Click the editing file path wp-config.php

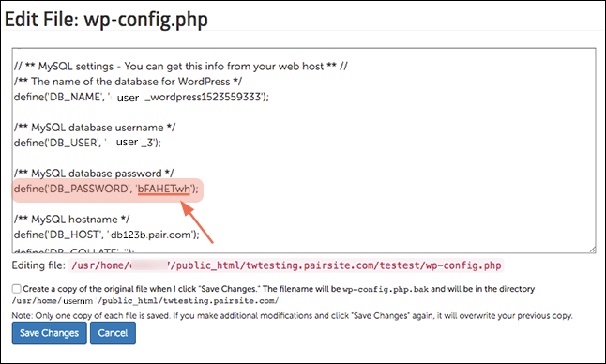[x=286, y=265]
